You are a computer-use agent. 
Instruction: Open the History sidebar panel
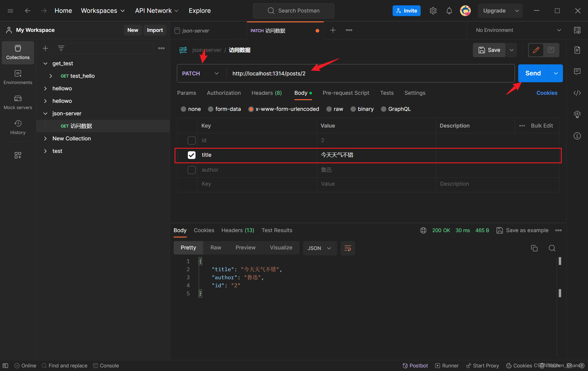[x=18, y=127]
